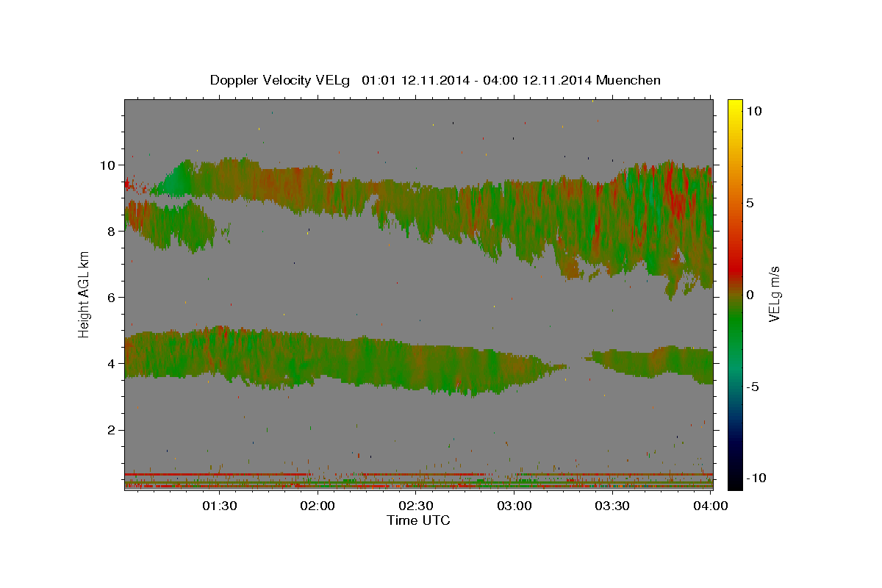Pick the yellow top of the colorbar

point(734,107)
